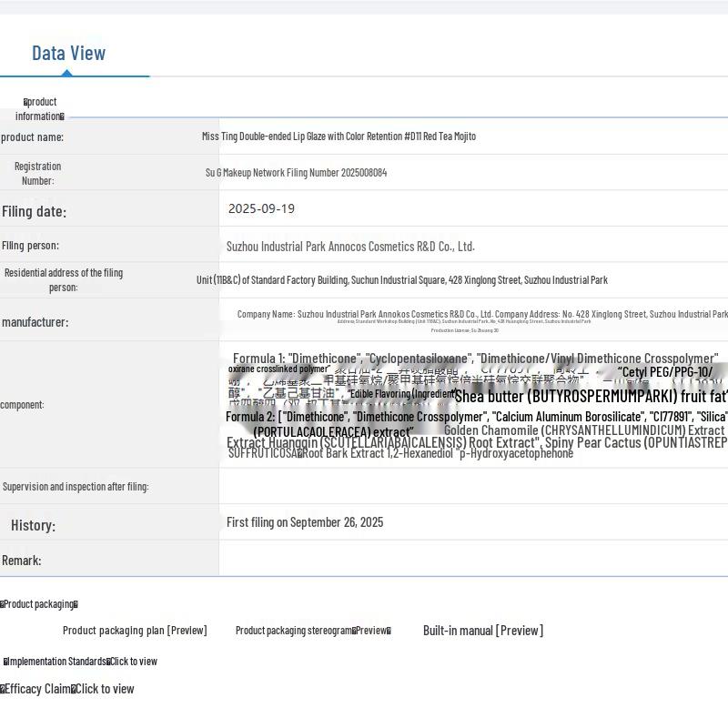
Task: Select Golden Chamomile Extract text
Action: (584, 430)
